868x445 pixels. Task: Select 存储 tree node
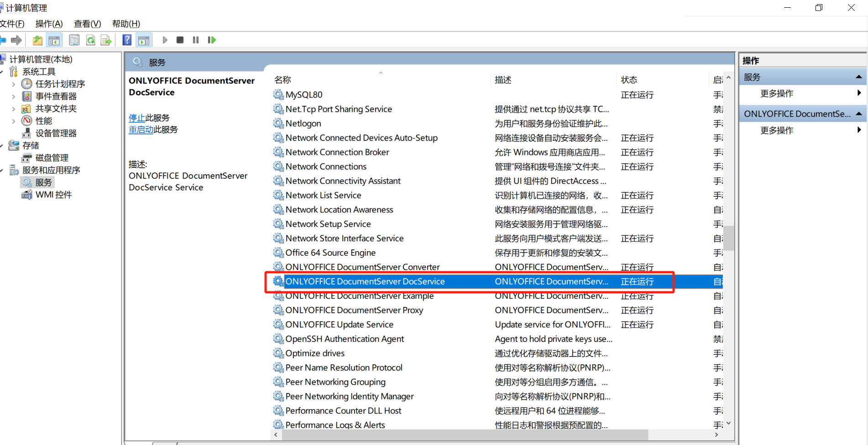pos(31,145)
